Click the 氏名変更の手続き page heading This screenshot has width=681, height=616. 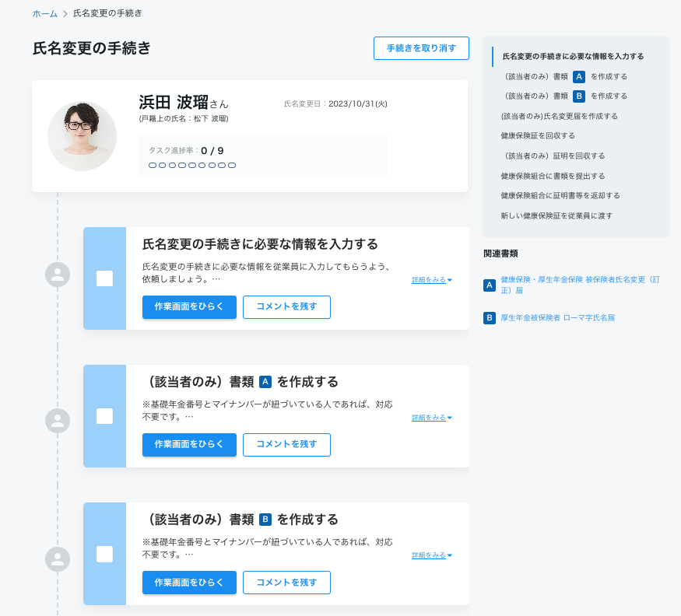click(92, 47)
